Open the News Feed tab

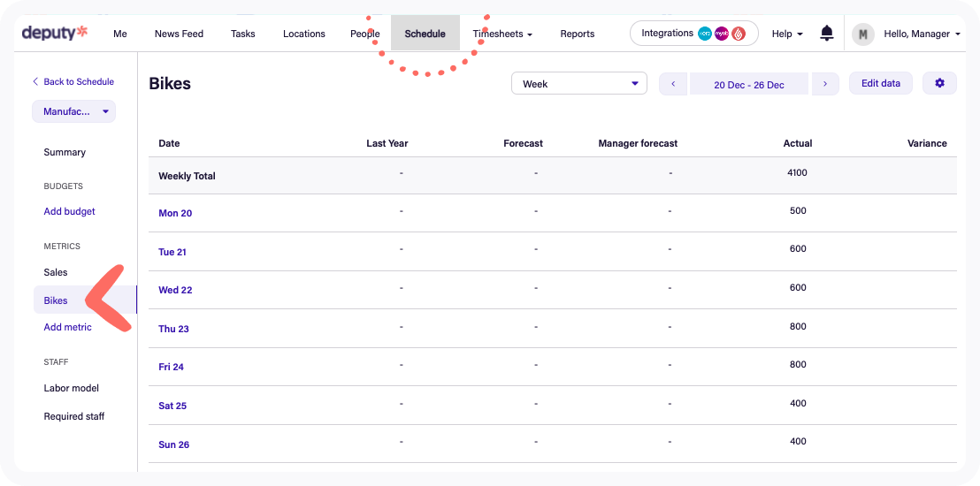pyautogui.click(x=179, y=34)
